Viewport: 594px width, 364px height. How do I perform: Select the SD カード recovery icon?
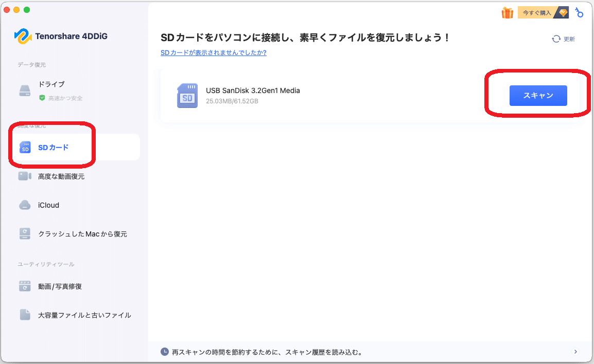coord(25,148)
